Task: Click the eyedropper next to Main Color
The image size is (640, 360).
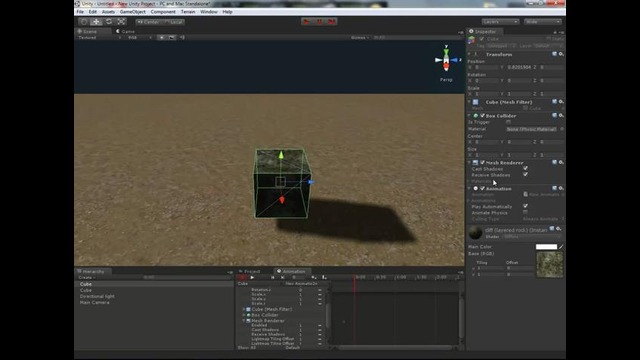Action: [x=561, y=247]
